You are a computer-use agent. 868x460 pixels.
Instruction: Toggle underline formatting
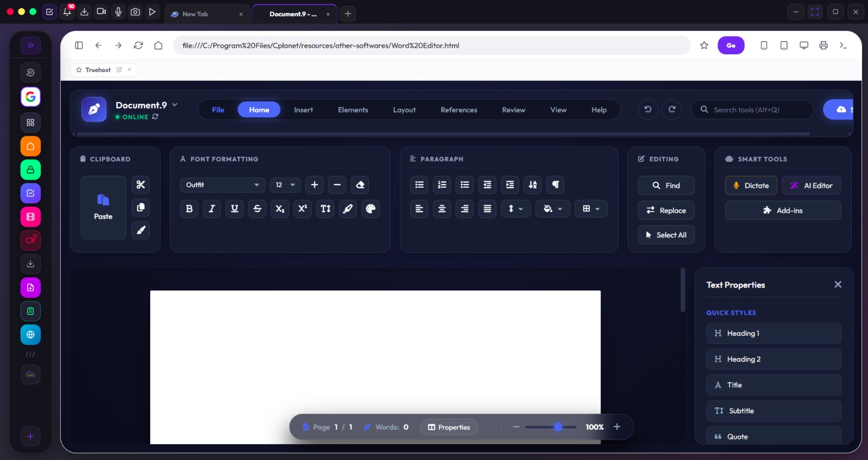pyautogui.click(x=234, y=209)
